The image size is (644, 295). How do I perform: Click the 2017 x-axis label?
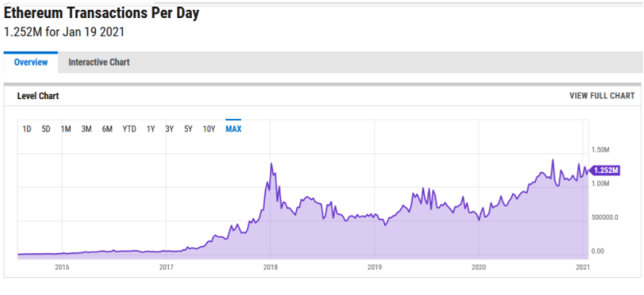[166, 267]
